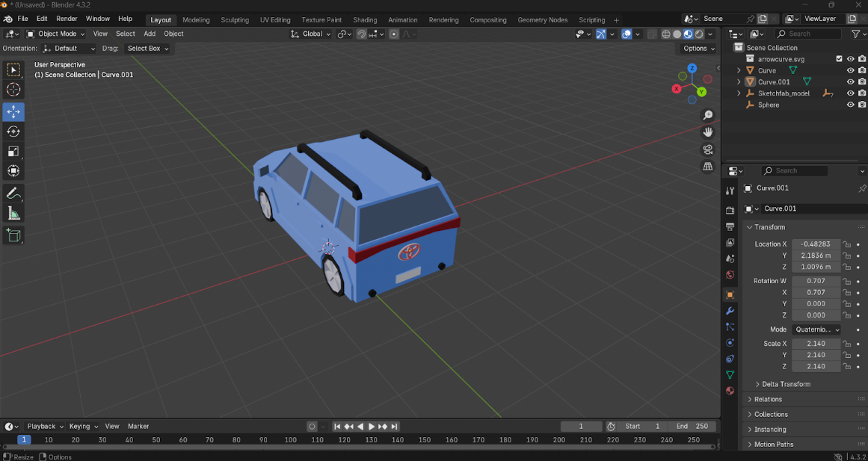Viewport: 868px width, 461px height.
Task: Open the Tool properties tab
Action: point(730,191)
